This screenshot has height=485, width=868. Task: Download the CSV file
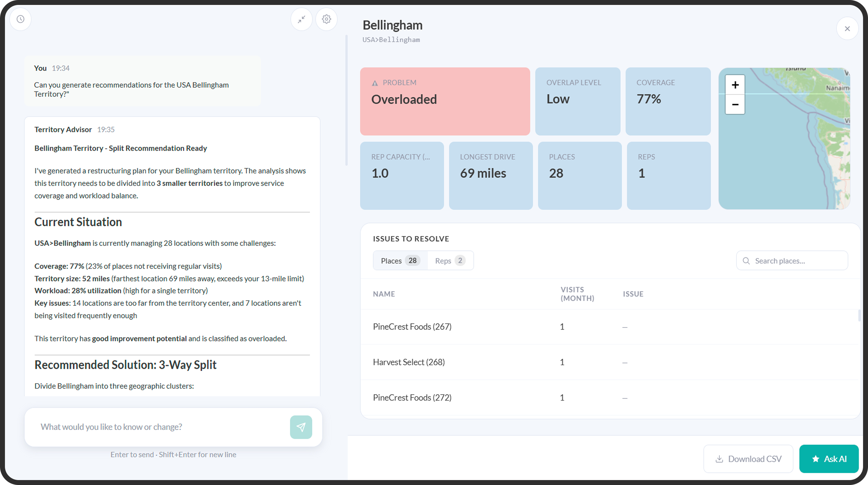click(x=748, y=459)
